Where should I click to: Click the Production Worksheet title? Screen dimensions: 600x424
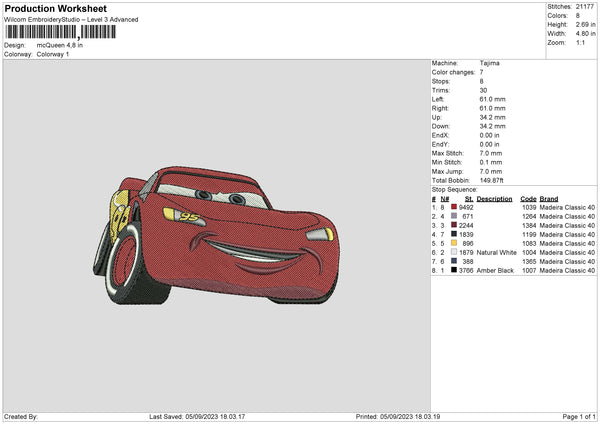click(54, 8)
